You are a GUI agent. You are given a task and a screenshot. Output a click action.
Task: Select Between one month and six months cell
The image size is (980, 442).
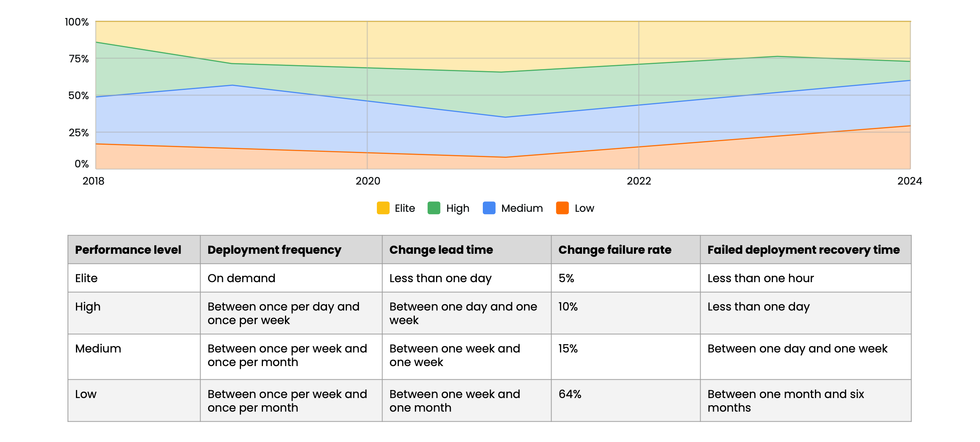click(785, 401)
